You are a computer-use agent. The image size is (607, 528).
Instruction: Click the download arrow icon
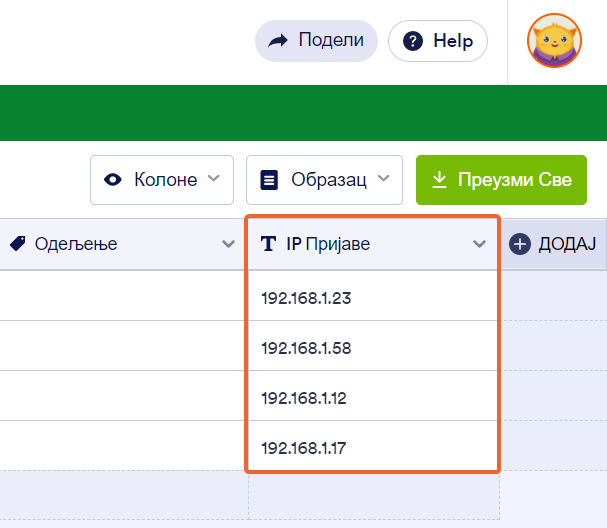pyautogui.click(x=438, y=180)
